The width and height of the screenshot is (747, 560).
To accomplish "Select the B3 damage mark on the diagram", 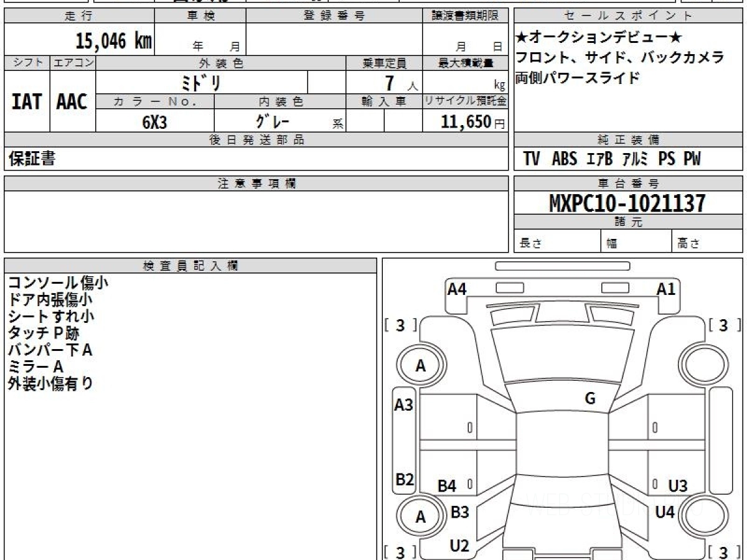I will click(459, 512).
